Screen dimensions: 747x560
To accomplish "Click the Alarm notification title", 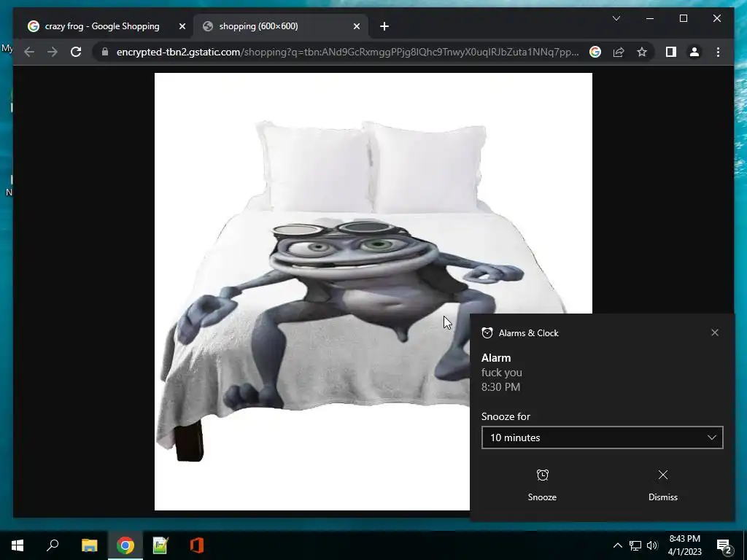I will pos(496,357).
